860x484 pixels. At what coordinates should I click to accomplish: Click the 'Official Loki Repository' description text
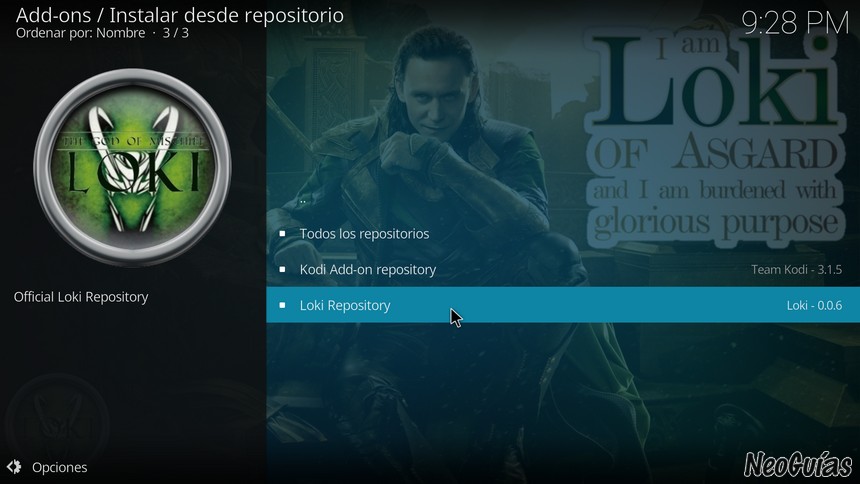click(81, 297)
